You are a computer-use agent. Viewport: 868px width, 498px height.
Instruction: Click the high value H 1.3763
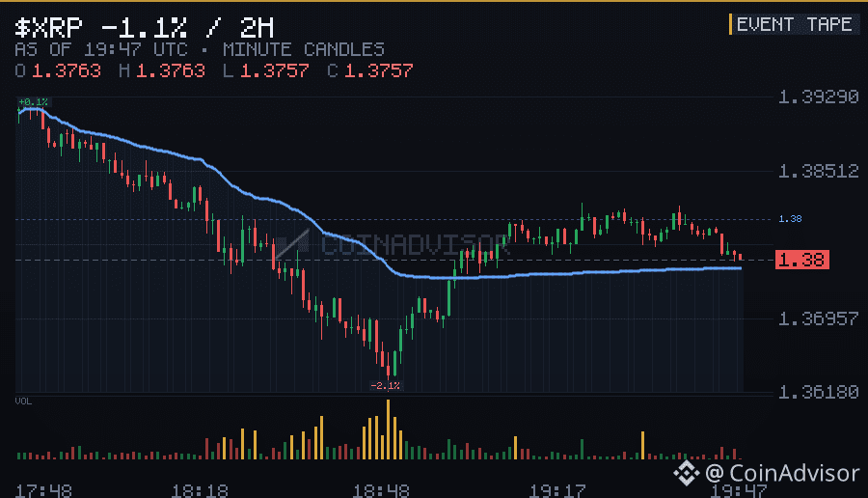pos(162,70)
